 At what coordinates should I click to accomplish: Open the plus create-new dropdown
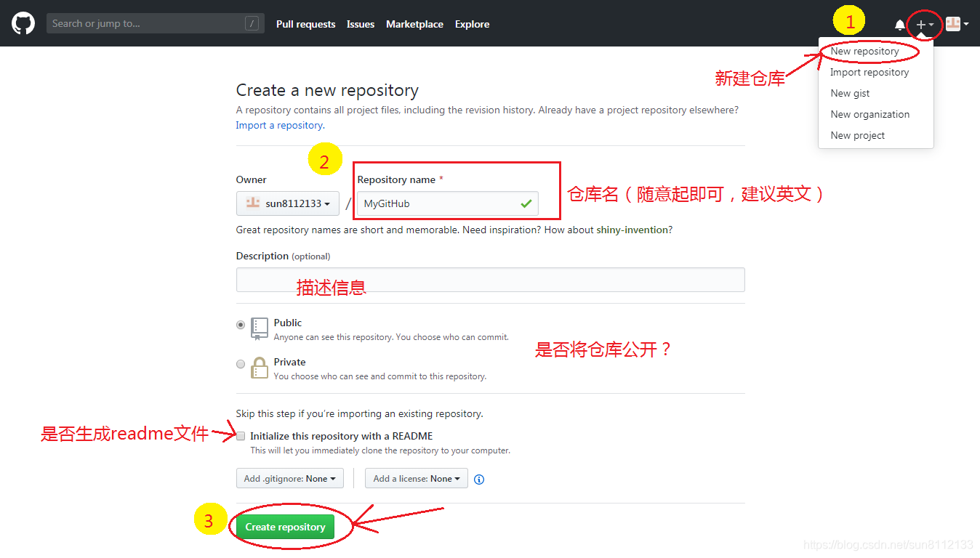(925, 24)
